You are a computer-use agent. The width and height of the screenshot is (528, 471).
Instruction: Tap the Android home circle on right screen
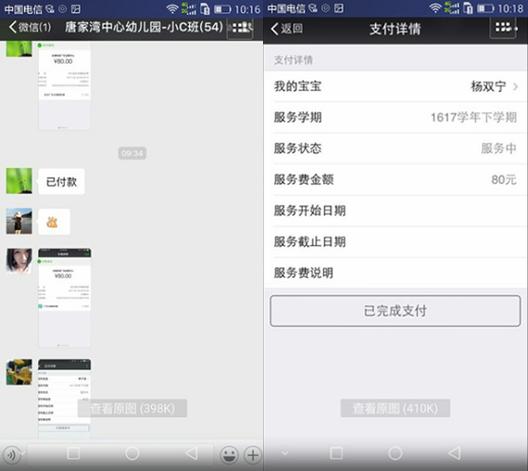click(x=395, y=453)
